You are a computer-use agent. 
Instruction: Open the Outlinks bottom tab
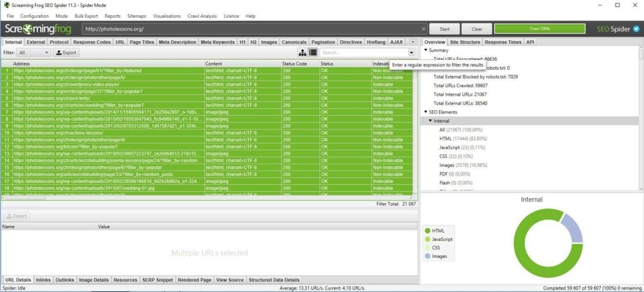[65, 280]
